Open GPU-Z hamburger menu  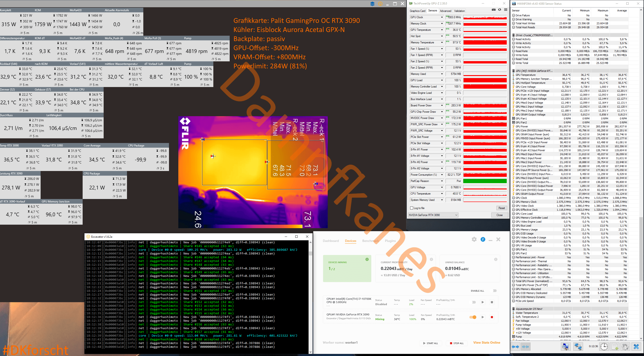(x=506, y=10)
